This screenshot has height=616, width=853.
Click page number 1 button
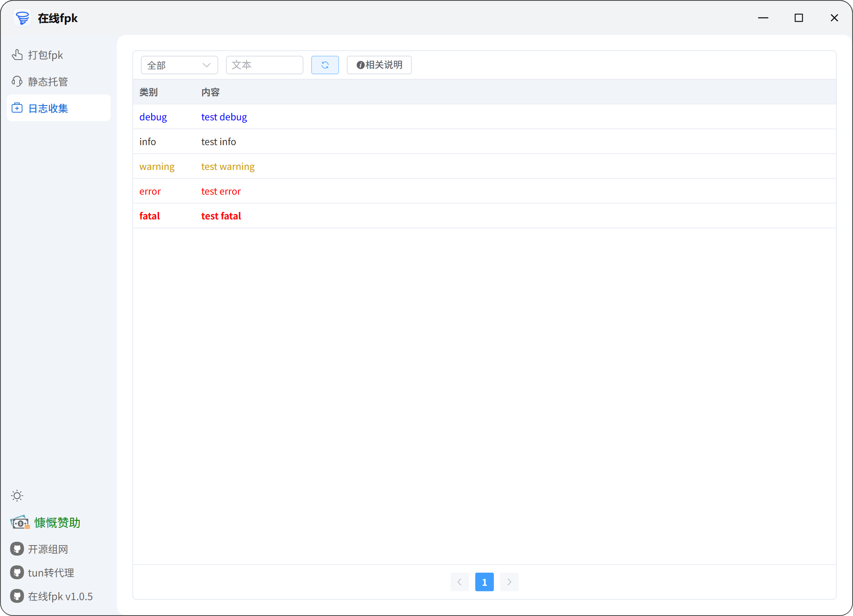tap(484, 582)
